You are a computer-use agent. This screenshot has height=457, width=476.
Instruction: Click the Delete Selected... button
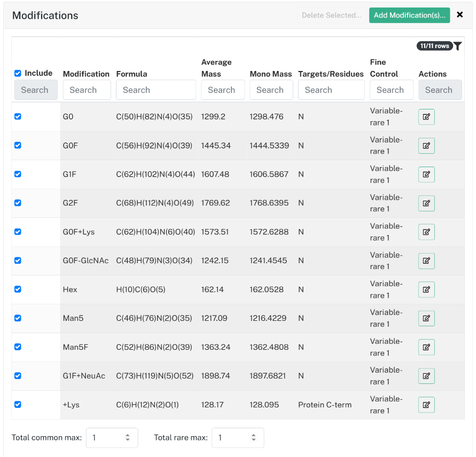[x=331, y=15]
